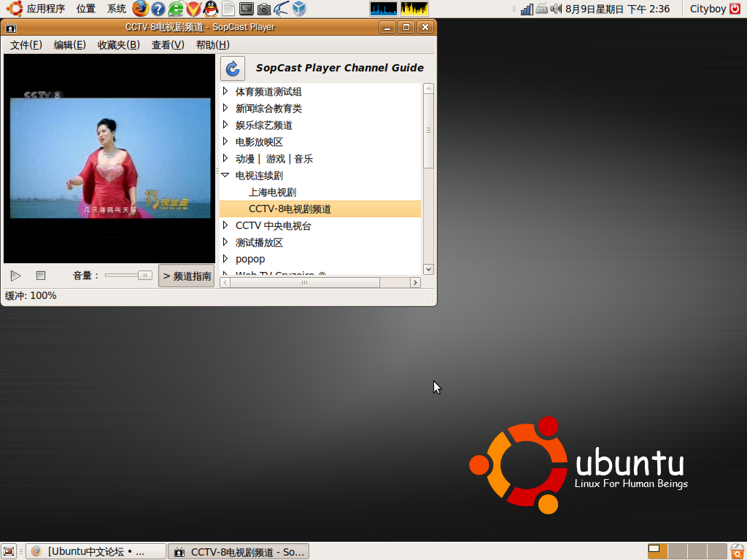Launch the swallow bird application icon
Viewport: 747px width, 560px height.
pos(281,9)
